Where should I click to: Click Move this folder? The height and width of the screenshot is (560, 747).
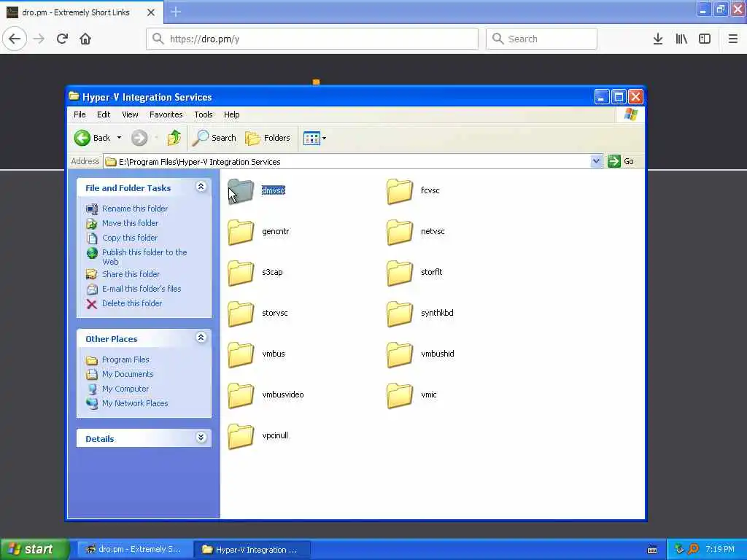coord(130,223)
